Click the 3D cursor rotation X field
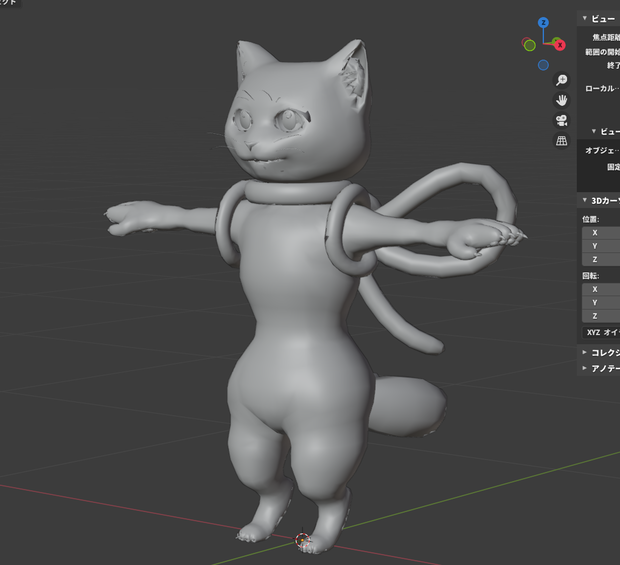 (x=601, y=289)
